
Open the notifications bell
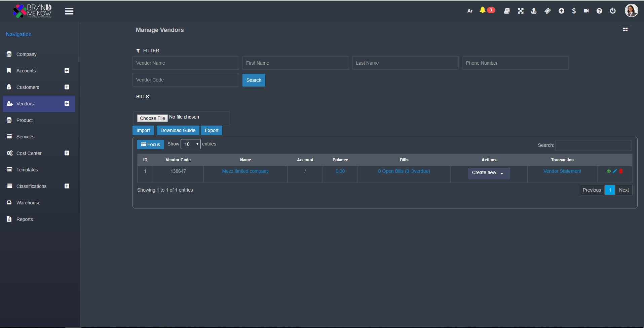[483, 10]
